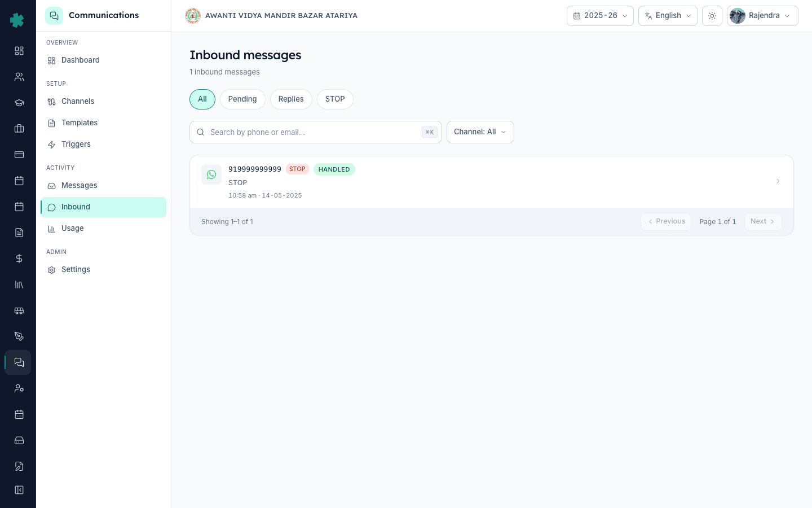The height and width of the screenshot is (508, 812).
Task: Click the Next page button
Action: [763, 222]
